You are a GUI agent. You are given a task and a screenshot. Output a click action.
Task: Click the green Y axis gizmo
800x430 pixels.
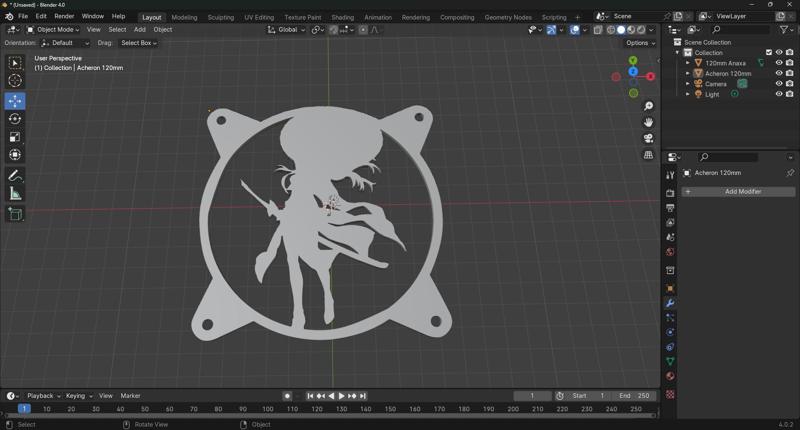pyautogui.click(x=633, y=60)
